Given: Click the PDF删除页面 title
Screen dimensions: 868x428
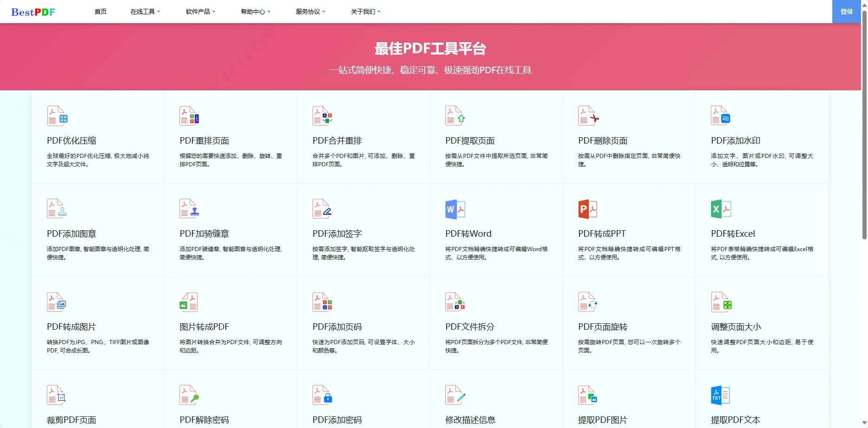Looking at the screenshot, I should coord(603,141).
